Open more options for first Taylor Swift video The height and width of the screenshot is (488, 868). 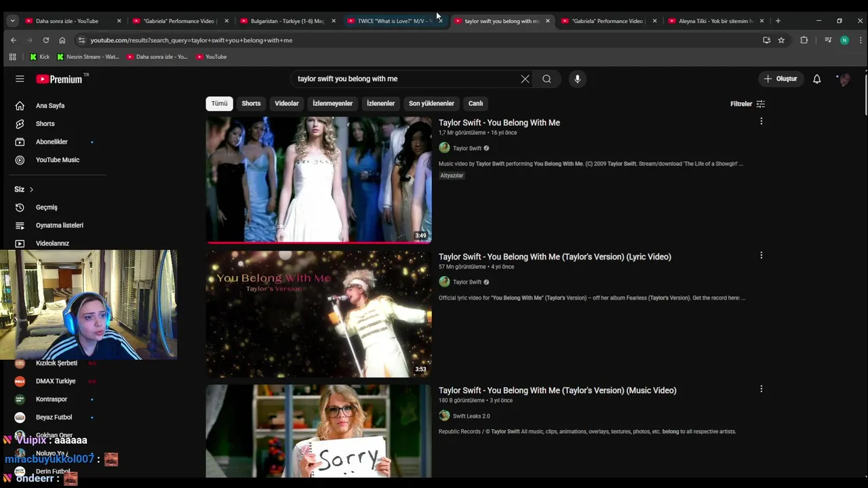761,121
